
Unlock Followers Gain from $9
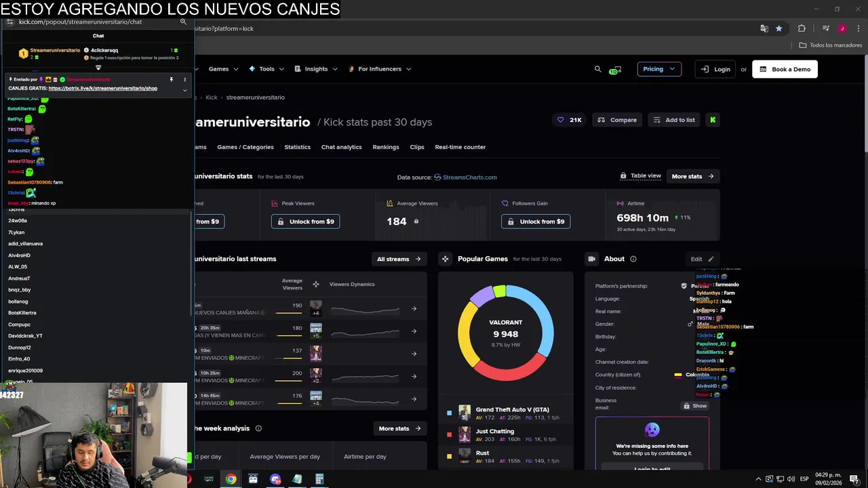536,222
